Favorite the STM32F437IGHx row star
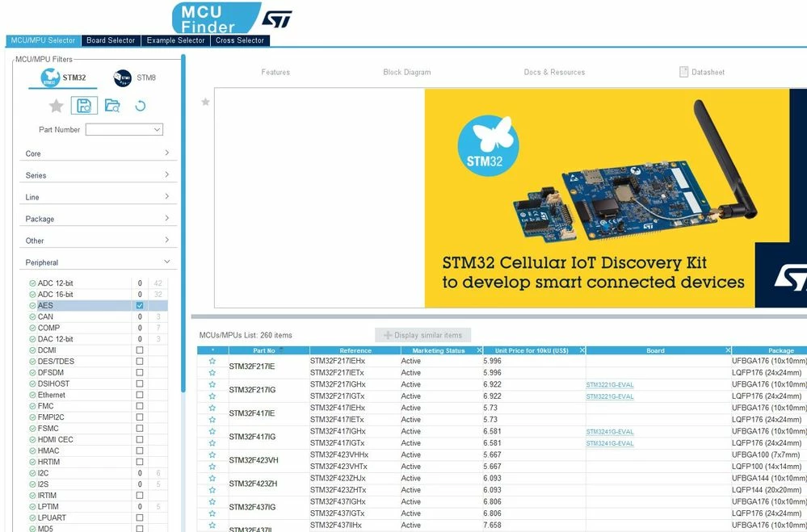807x532 pixels. [212, 501]
